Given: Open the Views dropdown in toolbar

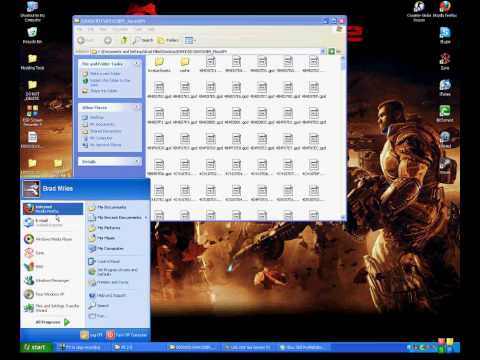Looking at the screenshot, I should pyautogui.click(x=190, y=40).
